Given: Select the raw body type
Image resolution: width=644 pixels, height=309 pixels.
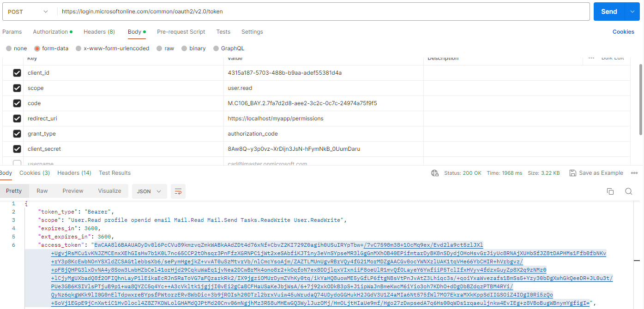Looking at the screenshot, I should [159, 48].
